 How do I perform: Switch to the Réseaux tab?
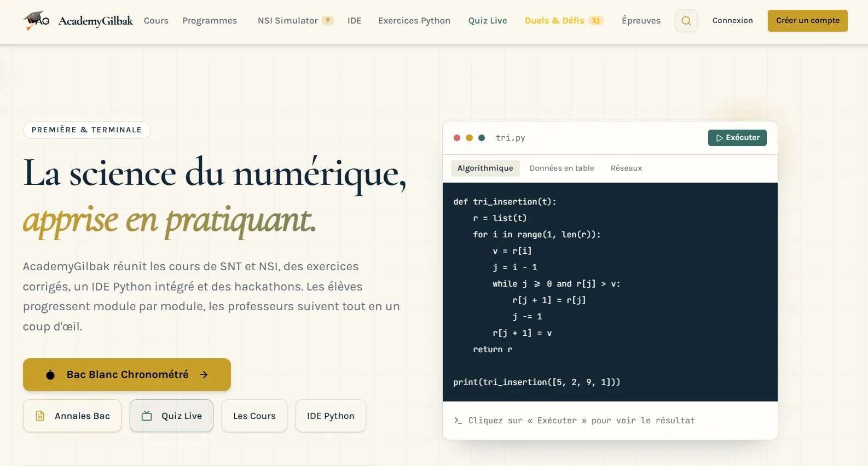point(626,168)
